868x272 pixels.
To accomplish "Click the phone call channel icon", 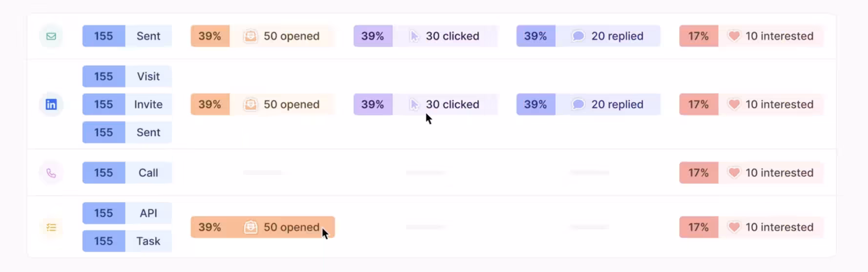I will (x=51, y=173).
